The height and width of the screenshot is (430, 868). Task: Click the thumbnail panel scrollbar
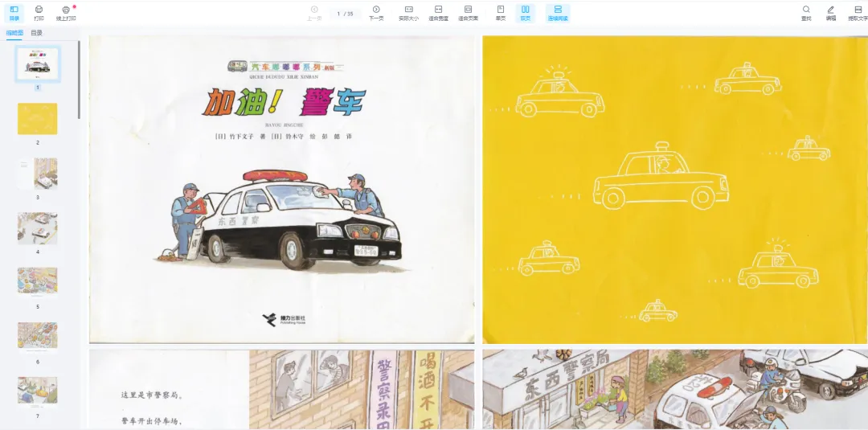pos(79,80)
